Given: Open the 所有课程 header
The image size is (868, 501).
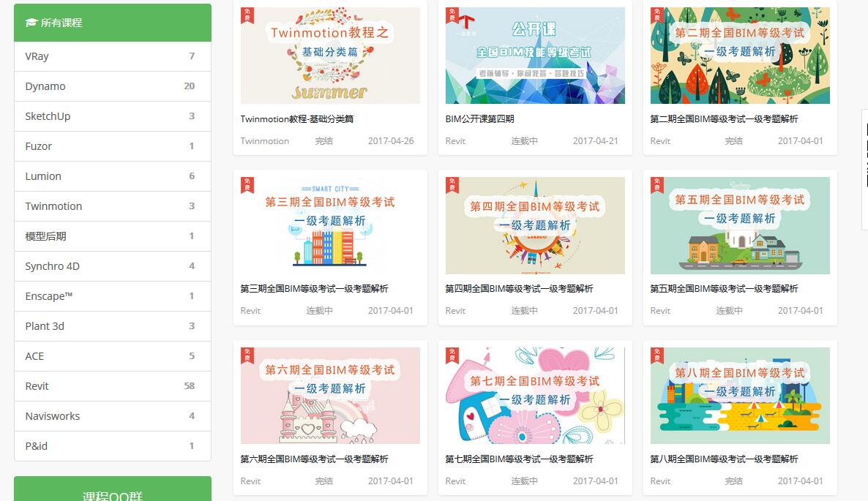Looking at the screenshot, I should [113, 23].
